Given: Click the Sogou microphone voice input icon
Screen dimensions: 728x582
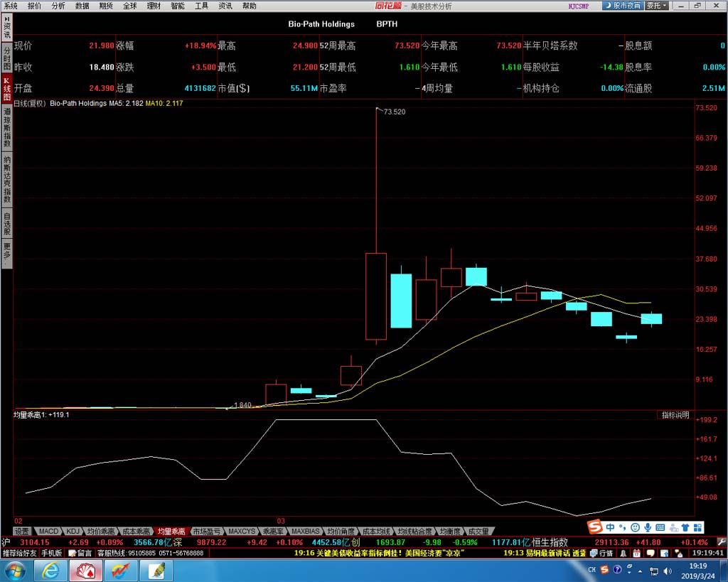Looking at the screenshot, I should (x=648, y=527).
